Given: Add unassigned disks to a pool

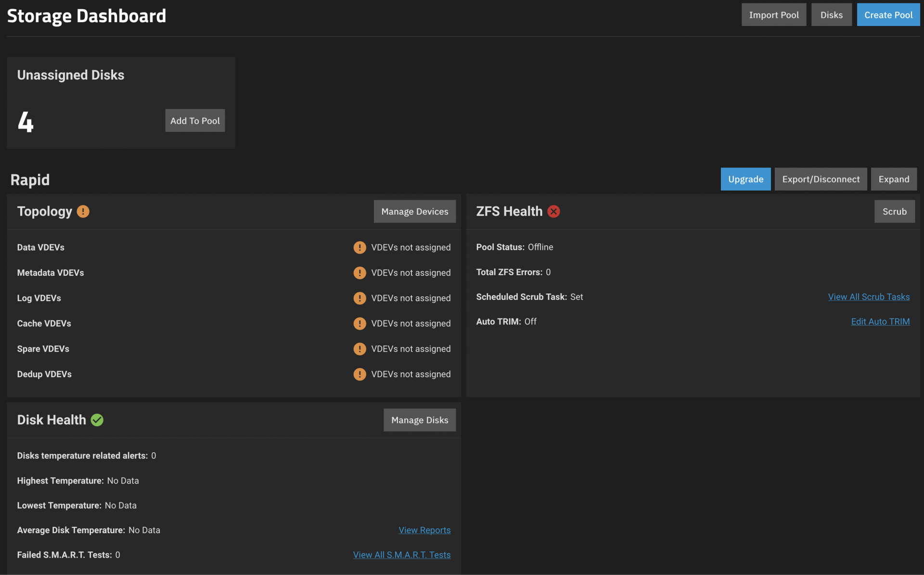Looking at the screenshot, I should coord(195,121).
